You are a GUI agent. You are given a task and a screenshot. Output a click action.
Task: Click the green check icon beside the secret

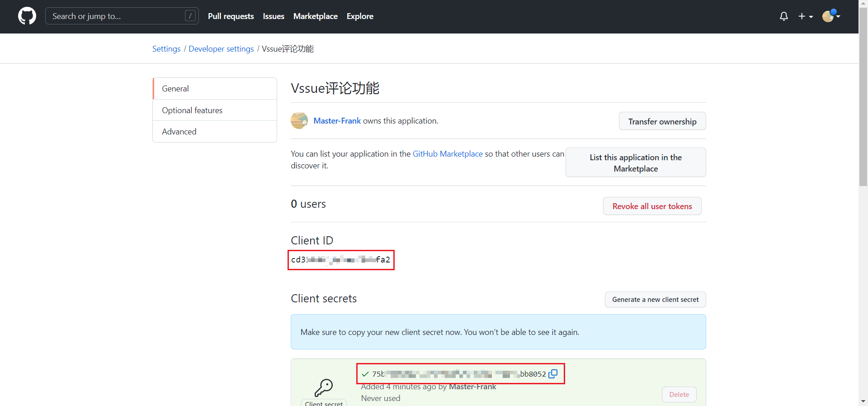pyautogui.click(x=365, y=374)
